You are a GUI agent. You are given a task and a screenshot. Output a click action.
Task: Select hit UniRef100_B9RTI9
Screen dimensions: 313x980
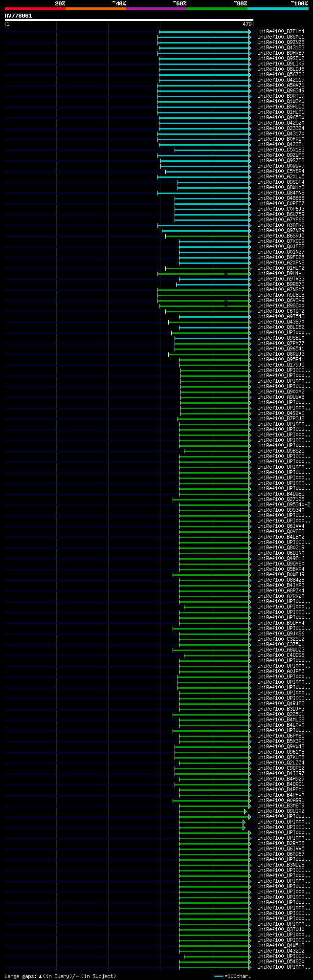(x=281, y=96)
